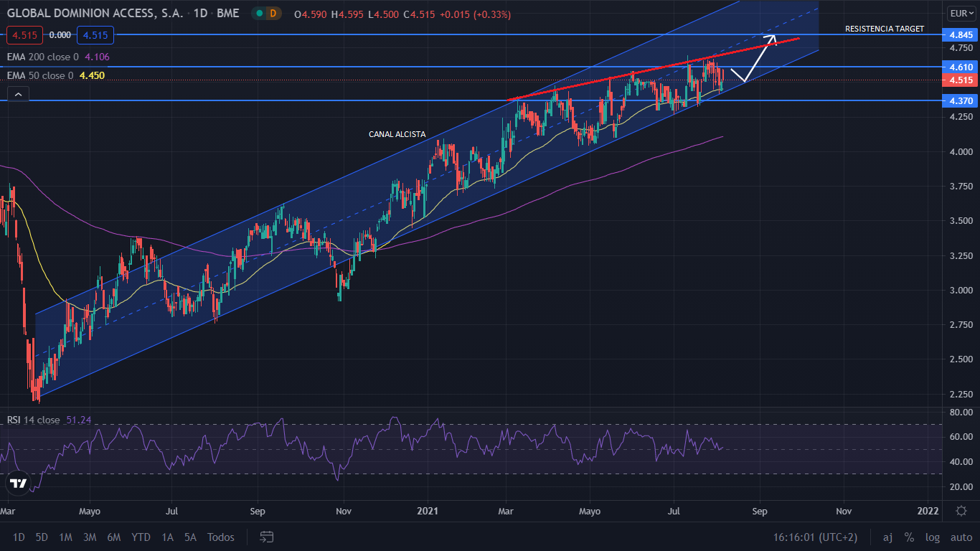
Task: Collapse the indicator legend with the chevron arrow
Action: (17, 93)
